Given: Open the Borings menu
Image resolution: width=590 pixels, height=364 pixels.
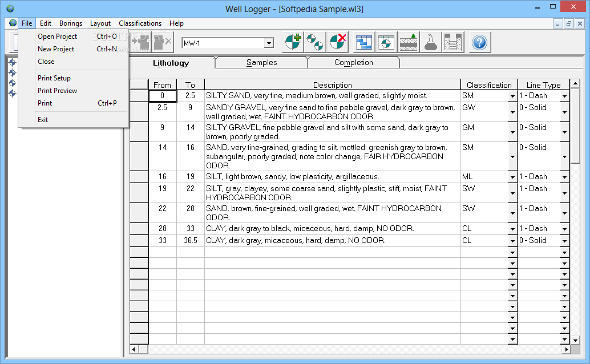Looking at the screenshot, I should (x=71, y=23).
